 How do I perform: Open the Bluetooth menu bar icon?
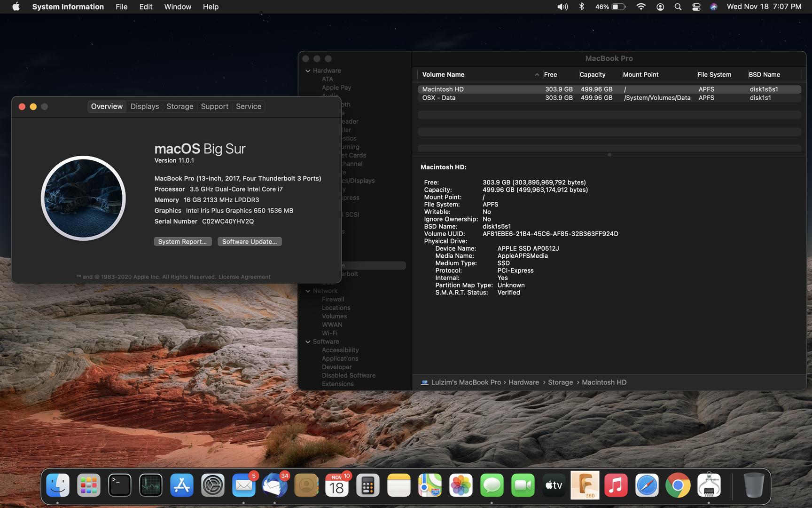(x=582, y=7)
